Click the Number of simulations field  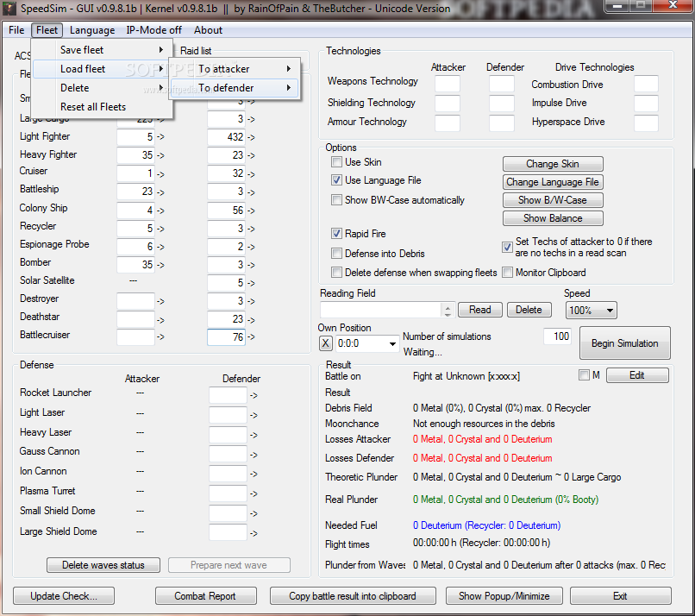(x=558, y=336)
